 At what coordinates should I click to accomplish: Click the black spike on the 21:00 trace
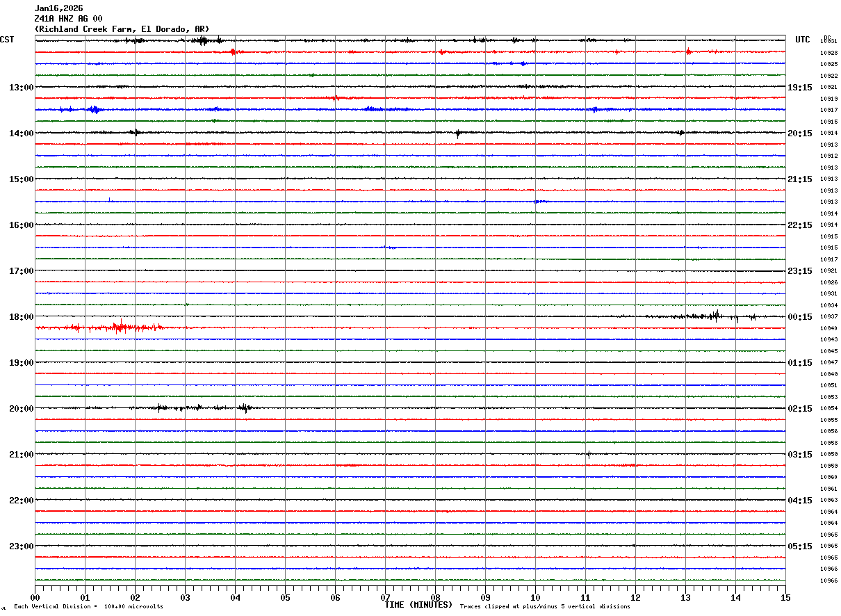coord(589,454)
